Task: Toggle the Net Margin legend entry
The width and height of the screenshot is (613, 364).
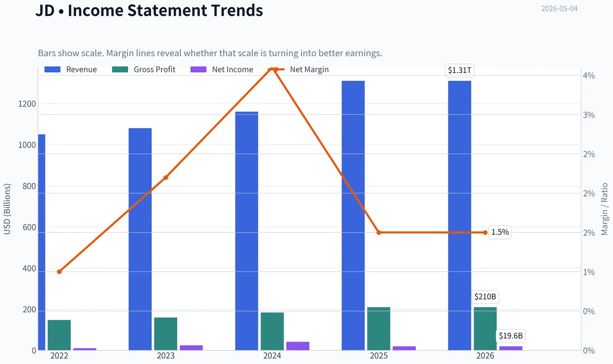Action: click(299, 69)
